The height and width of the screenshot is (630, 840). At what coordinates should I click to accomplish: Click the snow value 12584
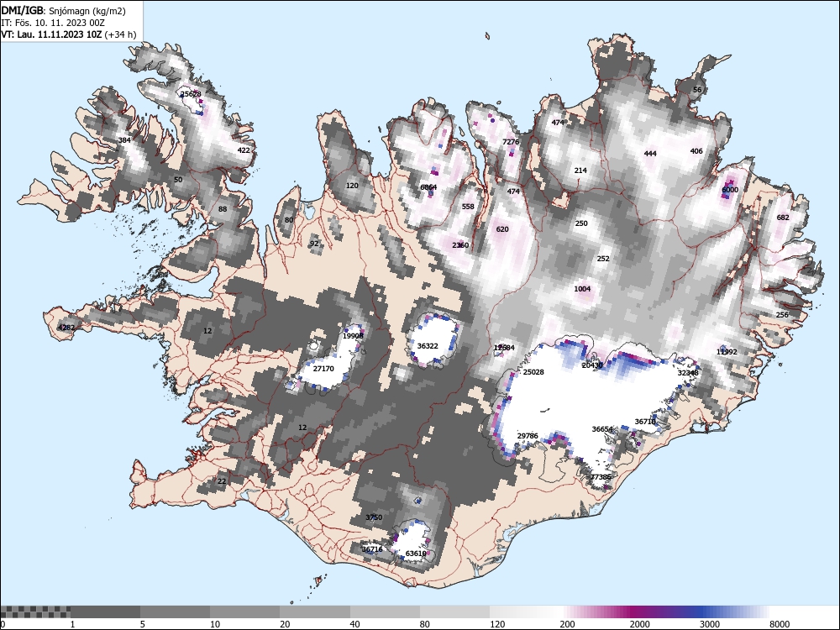(504, 348)
